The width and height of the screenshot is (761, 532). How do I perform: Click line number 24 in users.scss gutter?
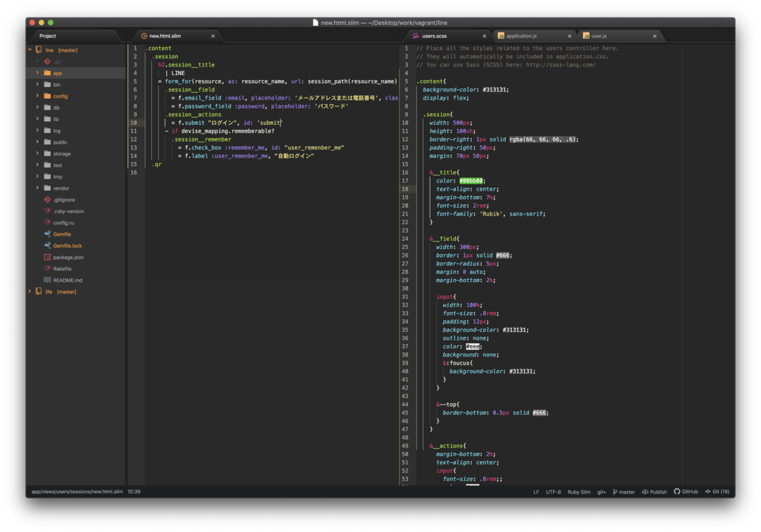pos(405,238)
